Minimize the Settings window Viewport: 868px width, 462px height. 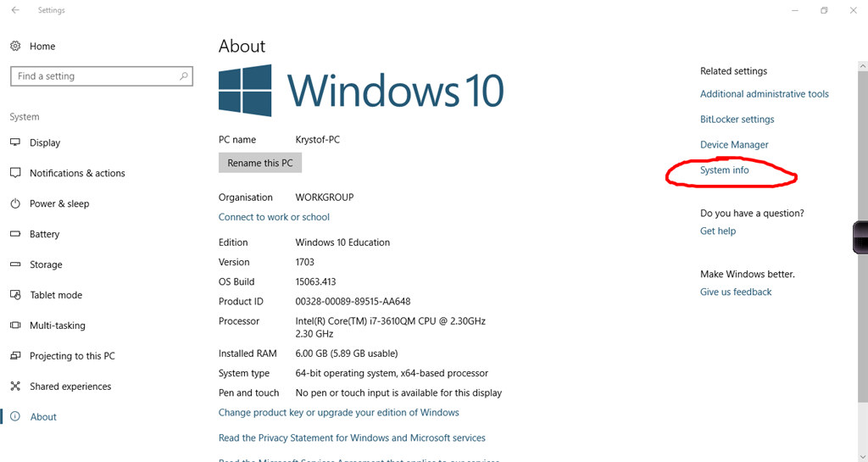tap(795, 10)
